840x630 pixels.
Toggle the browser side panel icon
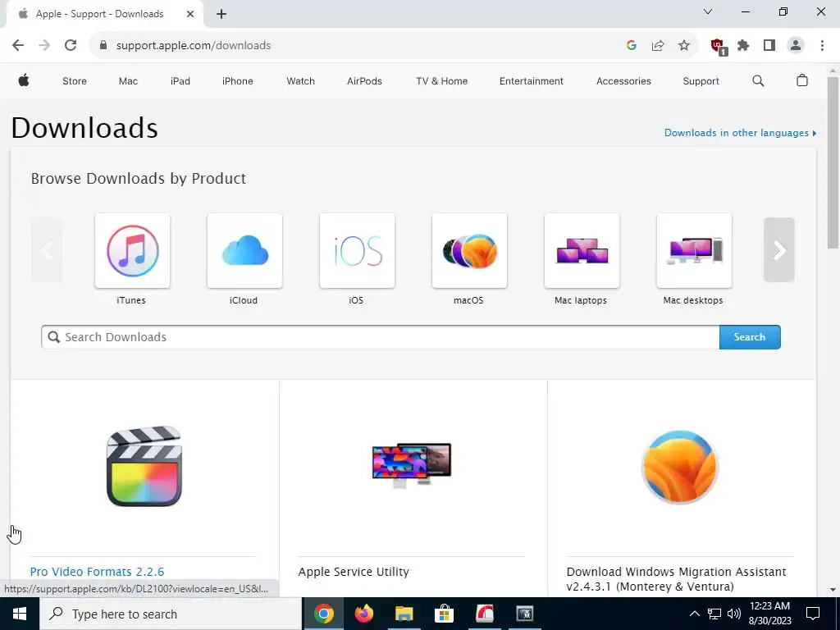click(769, 46)
